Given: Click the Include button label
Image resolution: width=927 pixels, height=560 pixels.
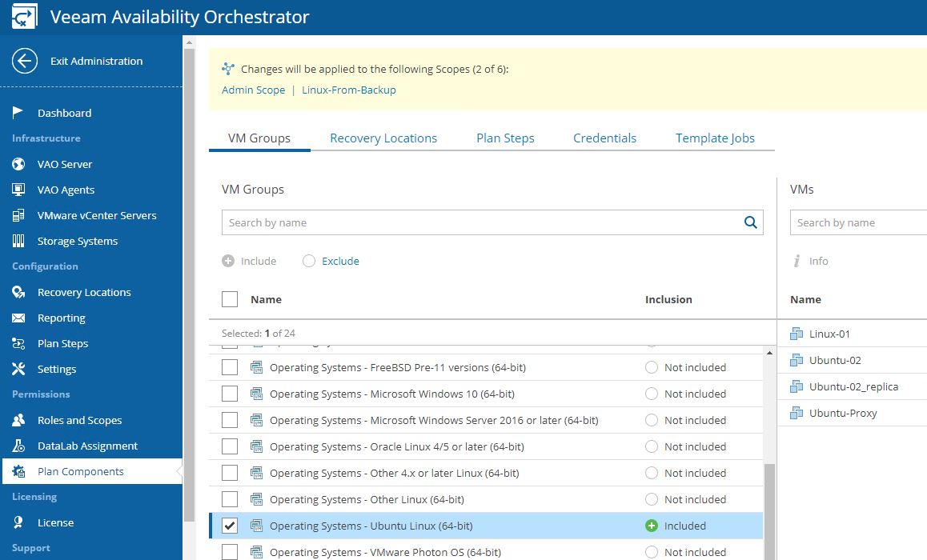Looking at the screenshot, I should point(259,261).
